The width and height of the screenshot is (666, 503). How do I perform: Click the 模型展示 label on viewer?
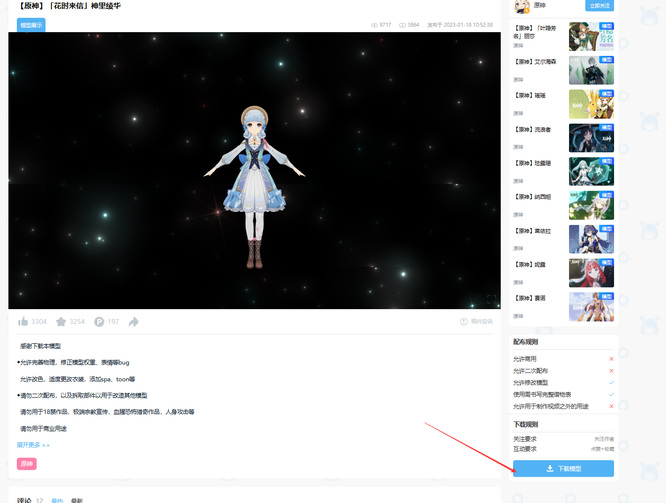pyautogui.click(x=31, y=25)
